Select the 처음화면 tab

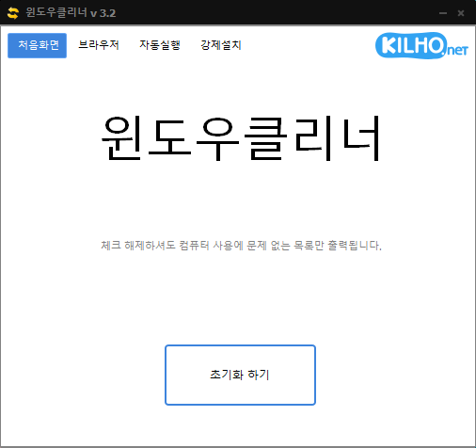[x=37, y=45]
